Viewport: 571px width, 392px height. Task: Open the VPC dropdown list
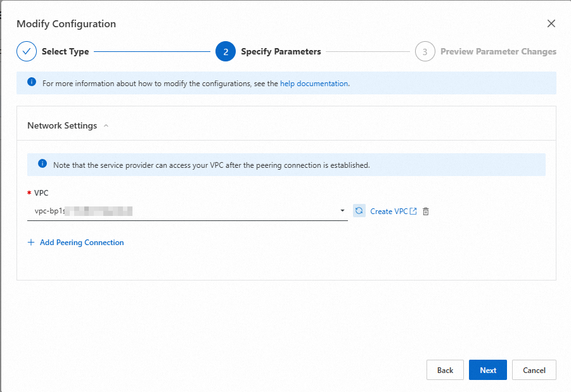tap(188, 211)
